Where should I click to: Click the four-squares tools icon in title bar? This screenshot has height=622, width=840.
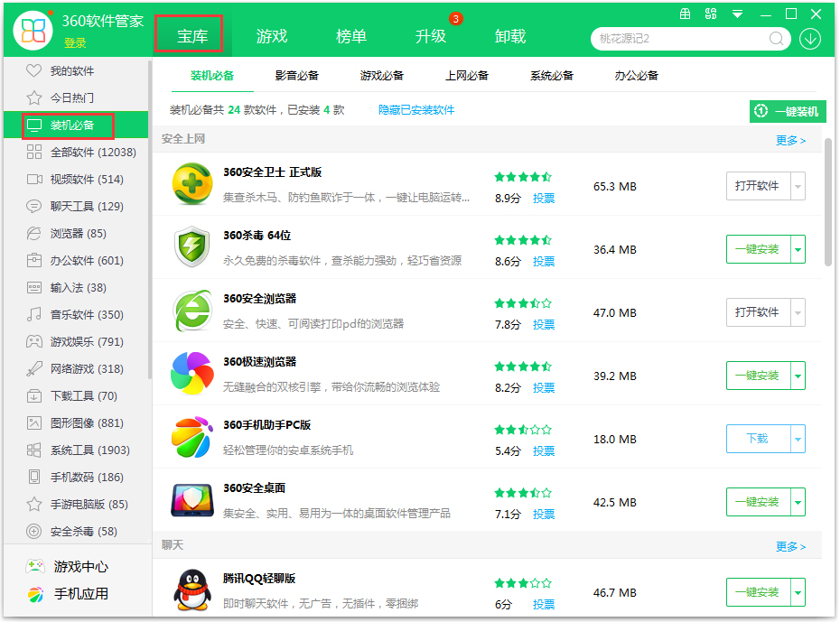pos(711,14)
